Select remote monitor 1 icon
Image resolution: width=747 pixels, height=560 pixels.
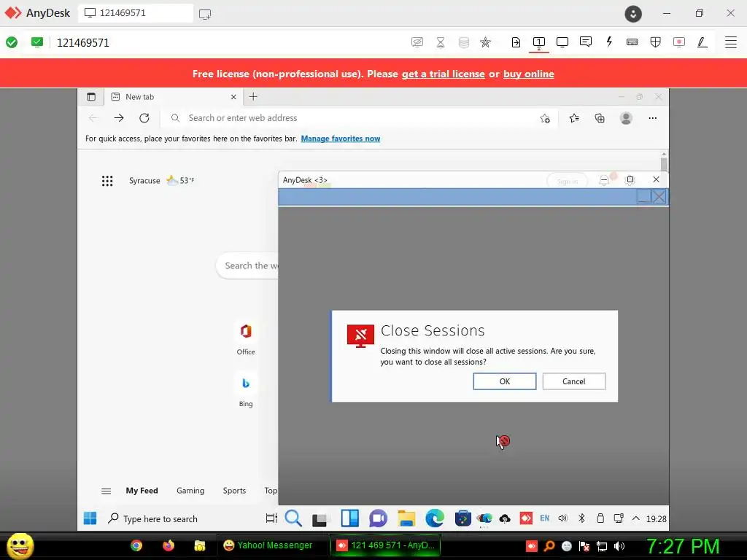[x=539, y=42]
